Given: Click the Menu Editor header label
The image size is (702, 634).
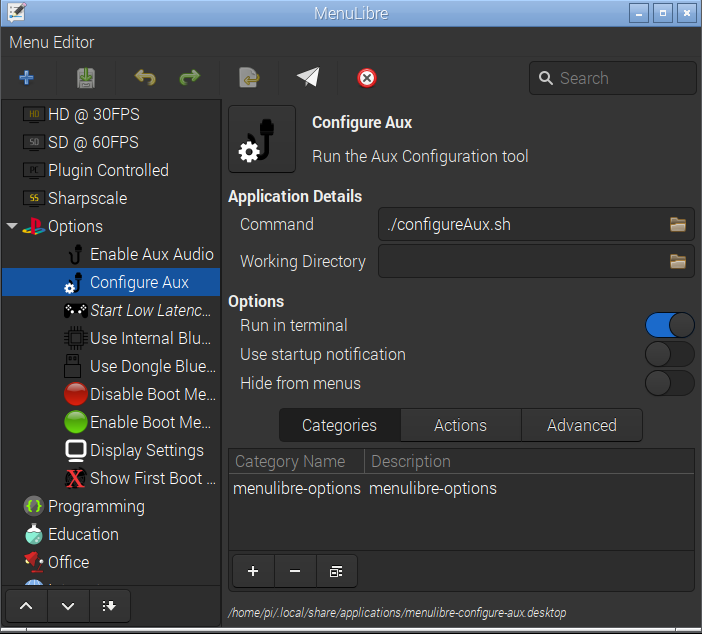Looking at the screenshot, I should click(52, 43).
